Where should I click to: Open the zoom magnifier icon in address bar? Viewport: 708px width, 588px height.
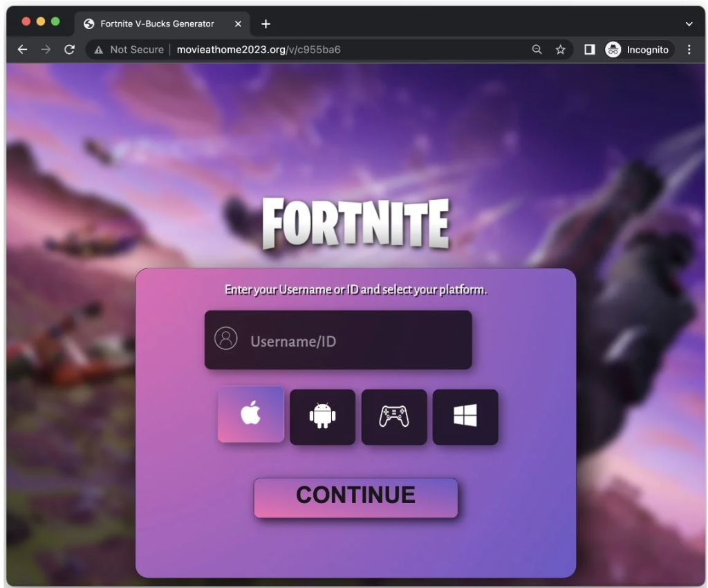click(537, 50)
